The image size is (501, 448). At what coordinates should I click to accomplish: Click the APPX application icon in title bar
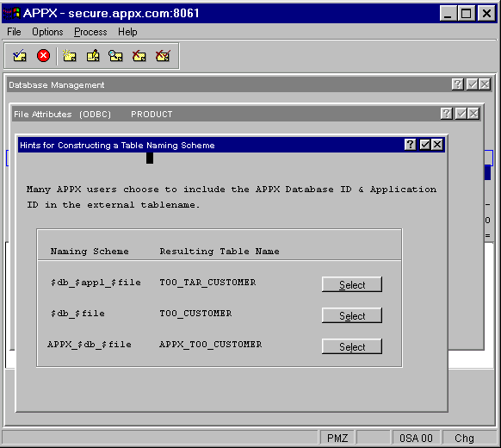click(11, 13)
